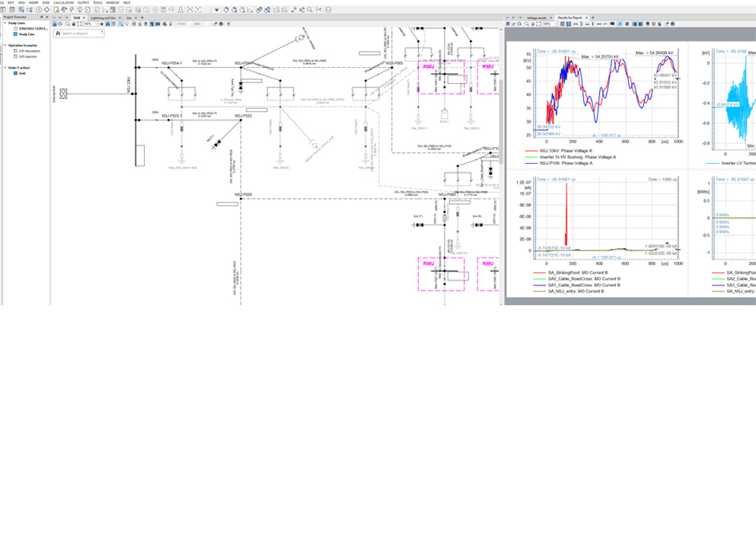Collapse the Operation Scenarios tree section
The width and height of the screenshot is (756, 542).
(x=5, y=46)
